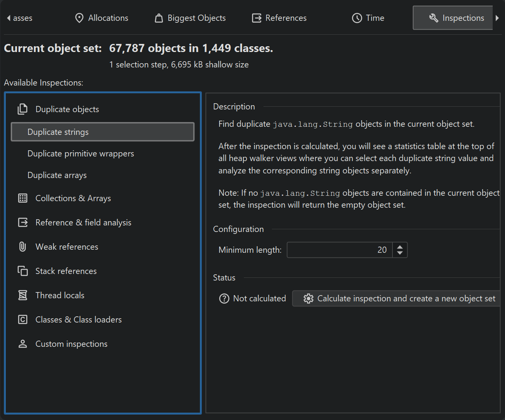
Task: Click the Collections & Arrays grid icon
Action: 23,198
